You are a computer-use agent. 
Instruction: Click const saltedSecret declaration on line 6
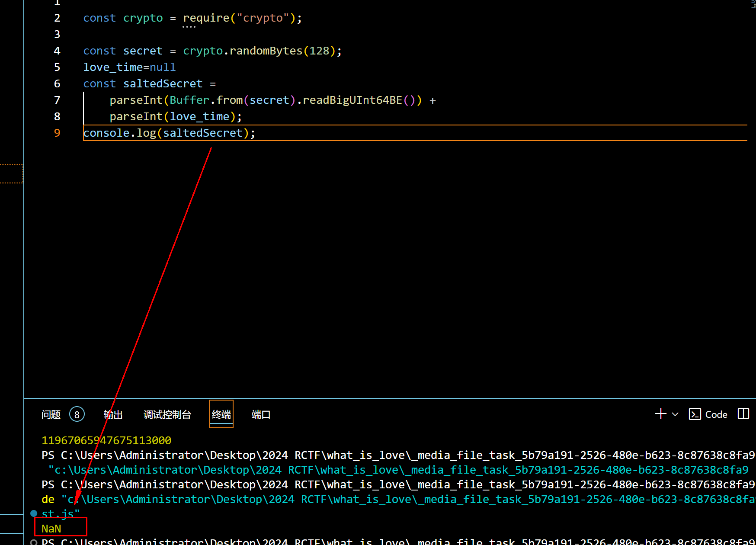click(149, 84)
